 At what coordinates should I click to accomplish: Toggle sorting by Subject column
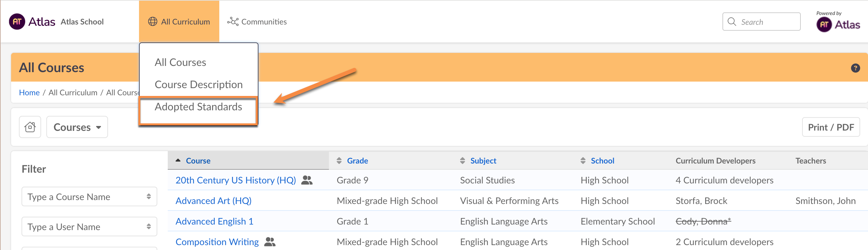[x=462, y=161]
